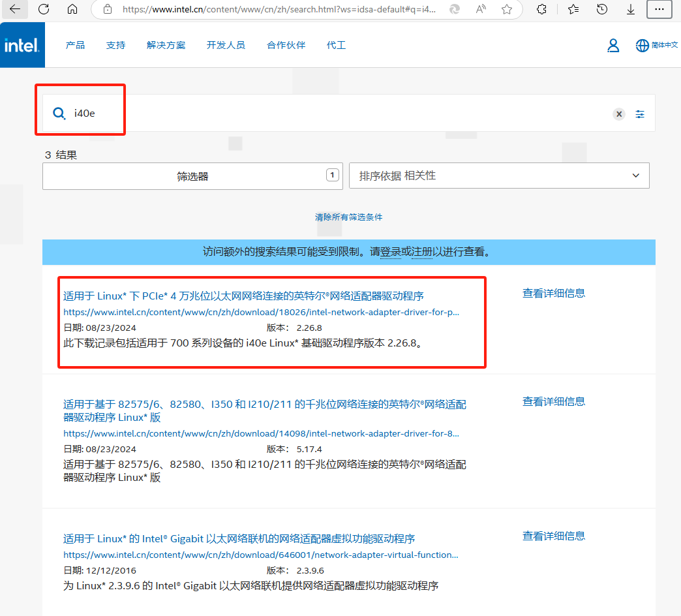Reload the page with the refresh icon
Image resolution: width=681 pixels, height=616 pixels.
click(x=44, y=9)
